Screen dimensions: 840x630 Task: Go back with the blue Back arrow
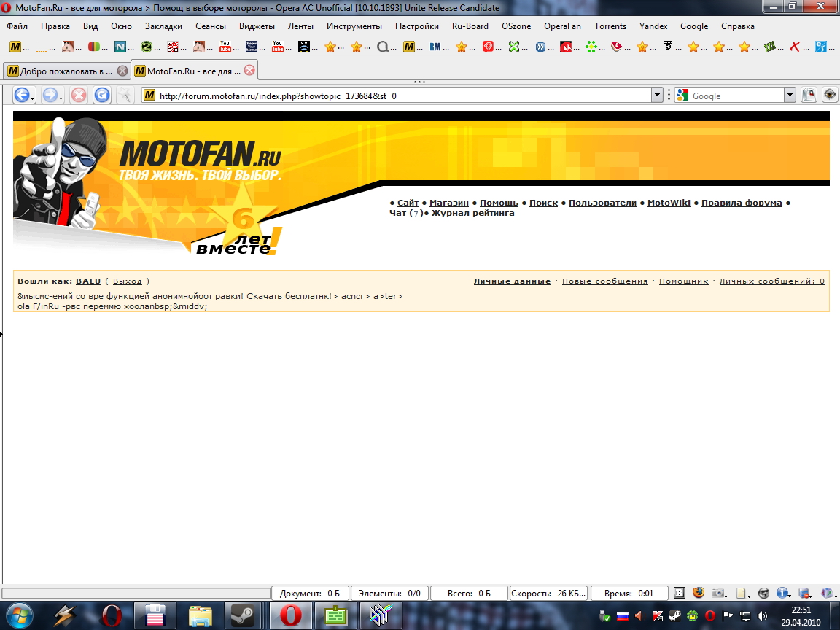[22, 96]
